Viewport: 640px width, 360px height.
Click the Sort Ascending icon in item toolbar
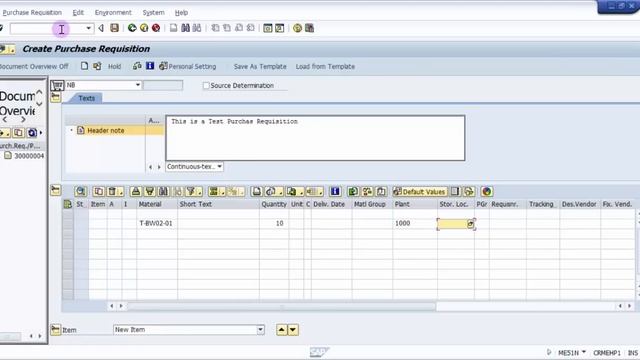(136, 191)
